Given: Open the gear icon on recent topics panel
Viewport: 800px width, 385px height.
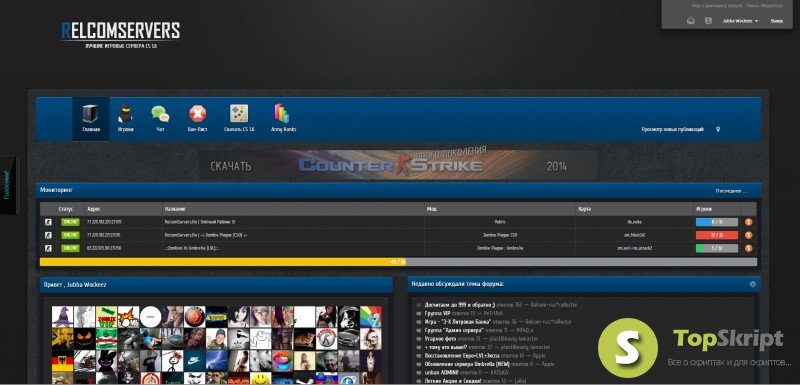Looking at the screenshot, I should [752, 284].
